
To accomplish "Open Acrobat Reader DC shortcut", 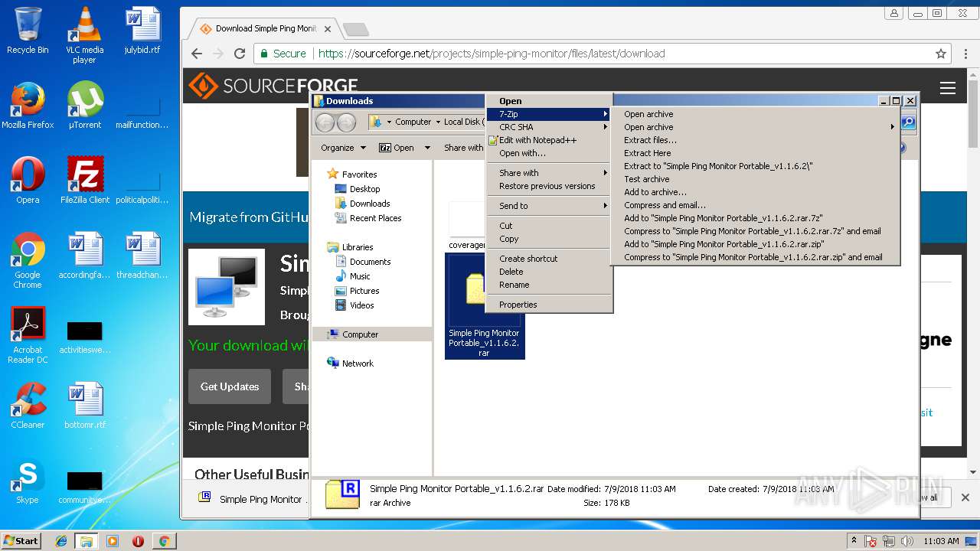I will coord(28,335).
